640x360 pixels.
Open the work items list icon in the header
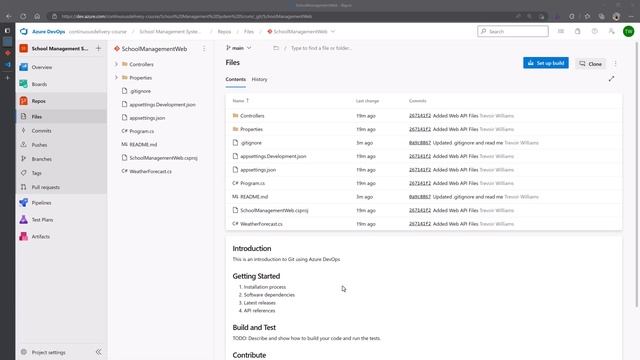pyautogui.click(x=561, y=31)
